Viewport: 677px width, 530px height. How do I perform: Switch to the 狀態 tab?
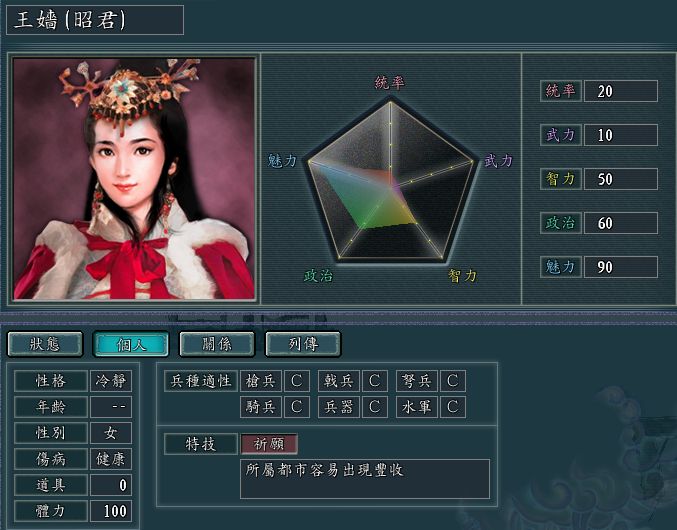[x=45, y=344]
